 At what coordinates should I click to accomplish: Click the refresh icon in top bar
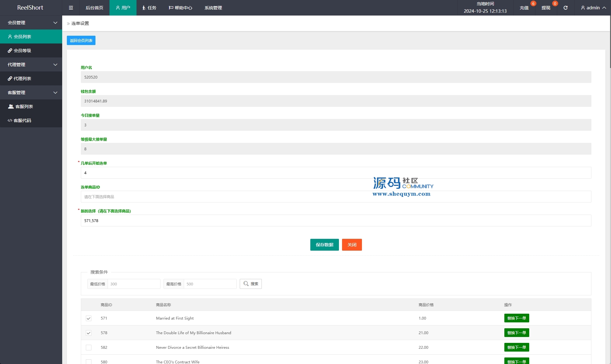pos(566,8)
